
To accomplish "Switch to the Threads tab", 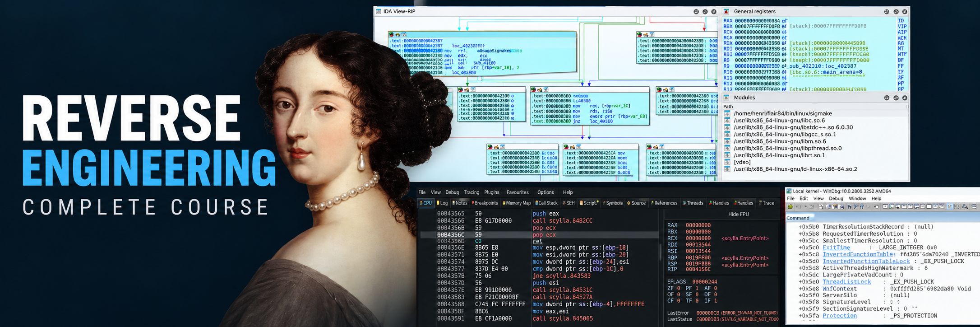I will 693,203.
